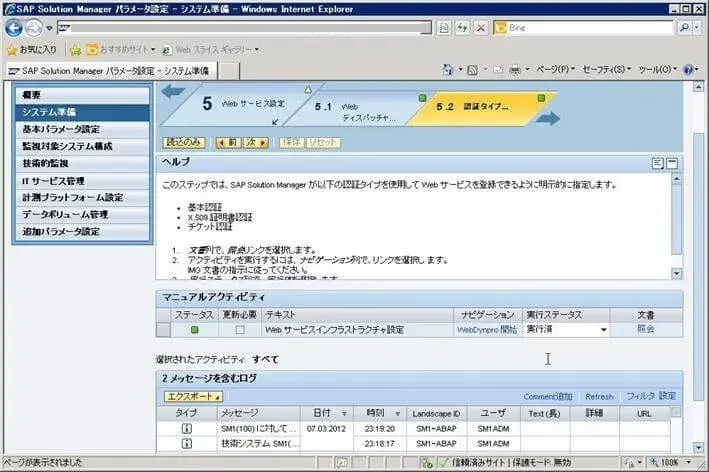Viewport: 709px width, 472px height.
Task: Open the エクスポート dropdown button
Action: coord(193,396)
